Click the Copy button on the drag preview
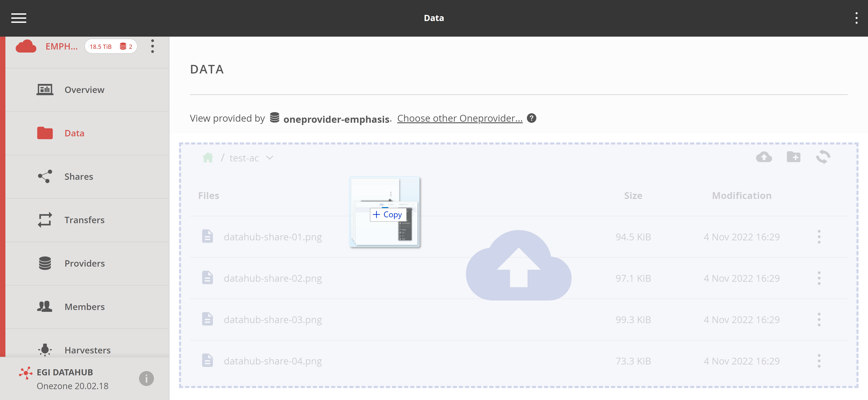Viewport: 868px width, 400px height. click(388, 214)
